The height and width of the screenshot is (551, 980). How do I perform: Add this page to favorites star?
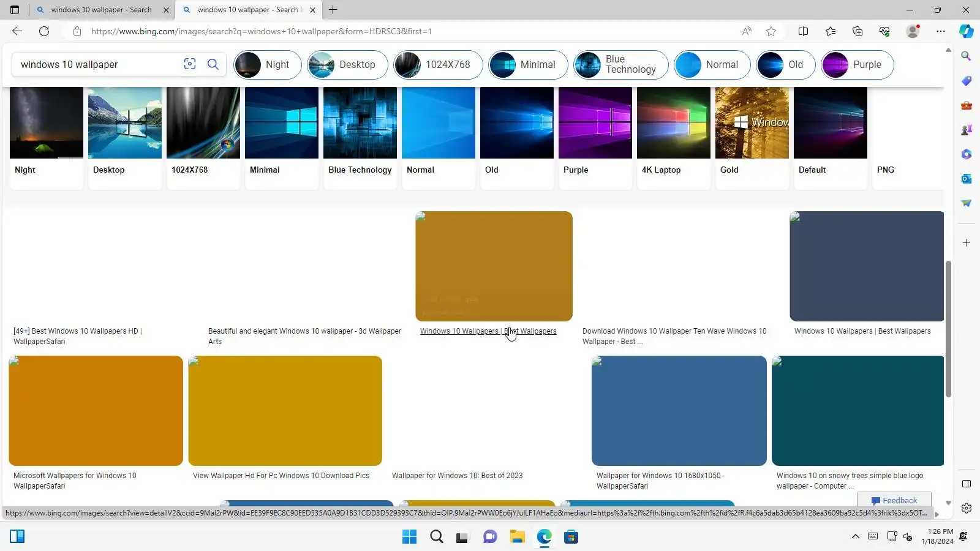(x=771, y=31)
